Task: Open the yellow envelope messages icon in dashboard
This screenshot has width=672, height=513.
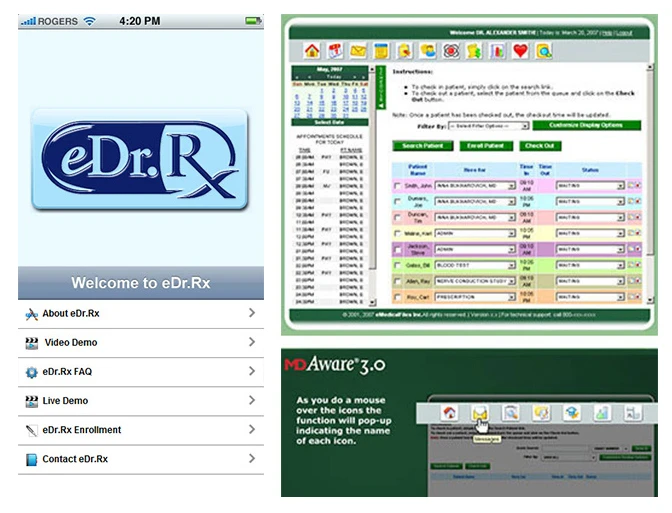Action: [358, 51]
